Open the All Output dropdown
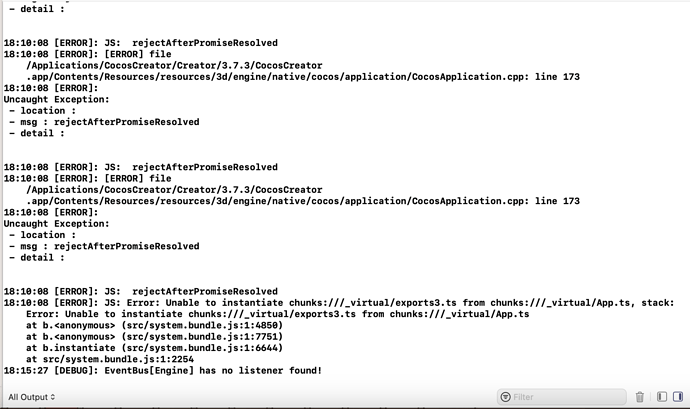The width and height of the screenshot is (690, 409). pos(32,397)
